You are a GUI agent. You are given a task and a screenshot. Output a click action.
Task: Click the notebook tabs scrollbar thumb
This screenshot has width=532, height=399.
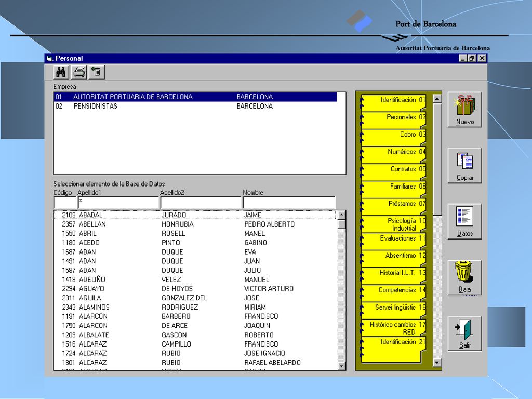(437, 159)
